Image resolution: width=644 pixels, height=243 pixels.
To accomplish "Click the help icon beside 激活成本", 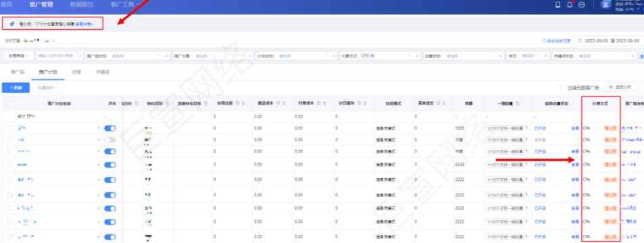I will tap(278, 103).
